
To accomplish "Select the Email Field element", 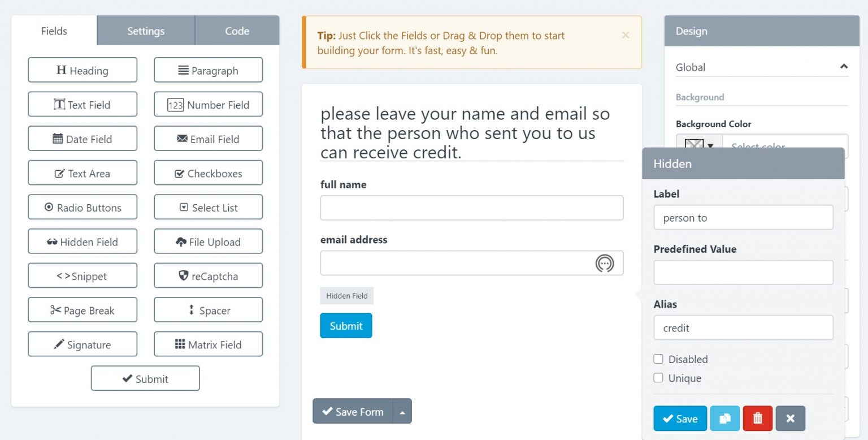I will [x=208, y=138].
